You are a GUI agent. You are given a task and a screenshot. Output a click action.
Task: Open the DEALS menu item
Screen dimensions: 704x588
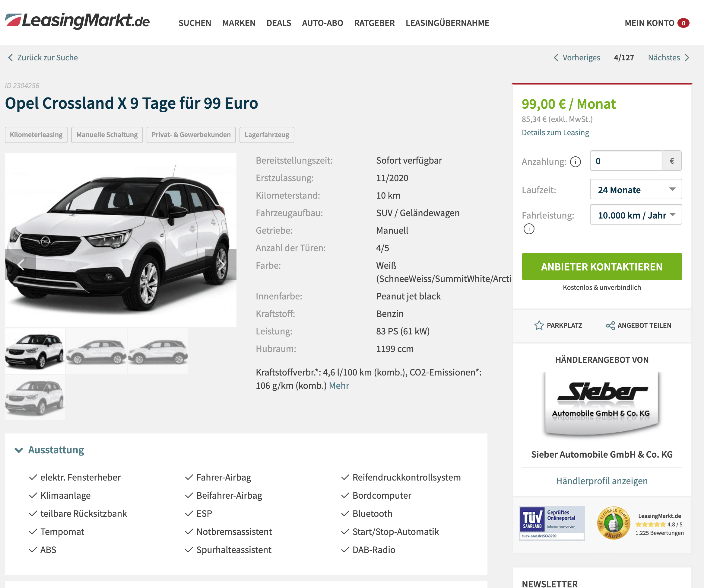[279, 23]
